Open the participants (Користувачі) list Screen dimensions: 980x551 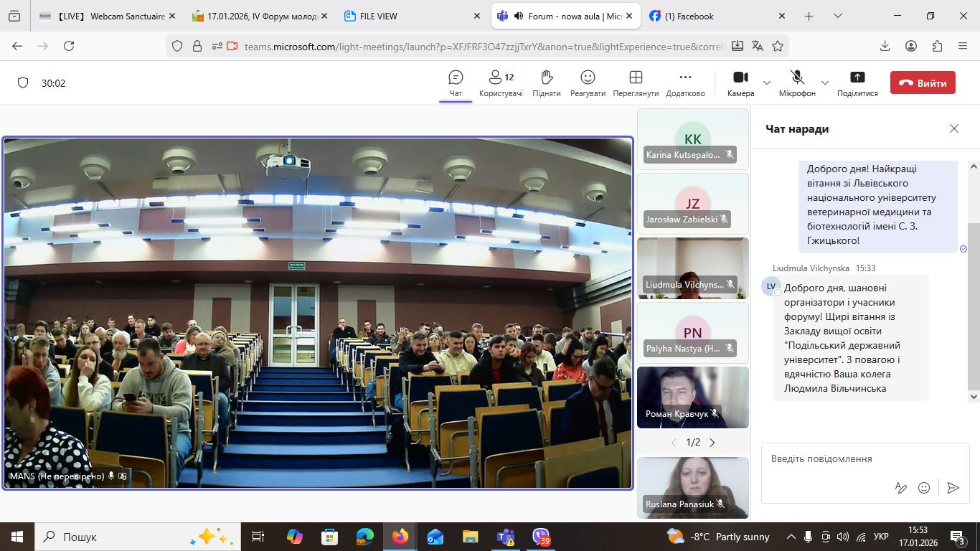(501, 83)
